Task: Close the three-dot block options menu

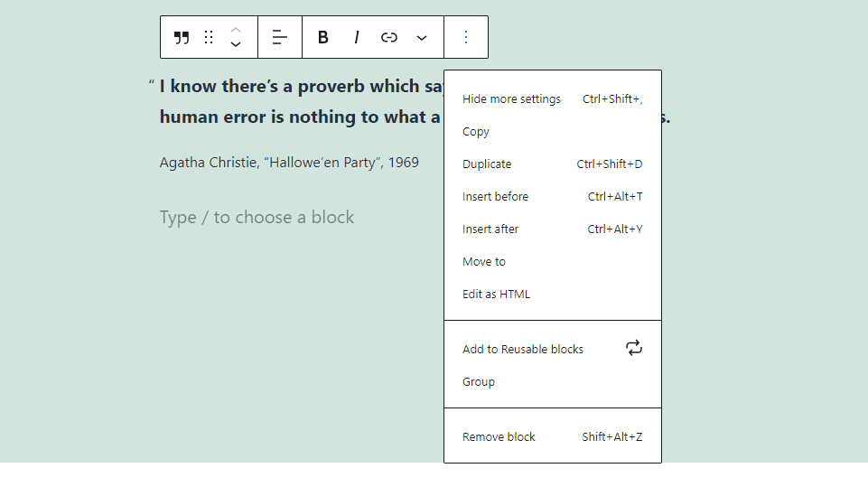Action: pos(466,37)
